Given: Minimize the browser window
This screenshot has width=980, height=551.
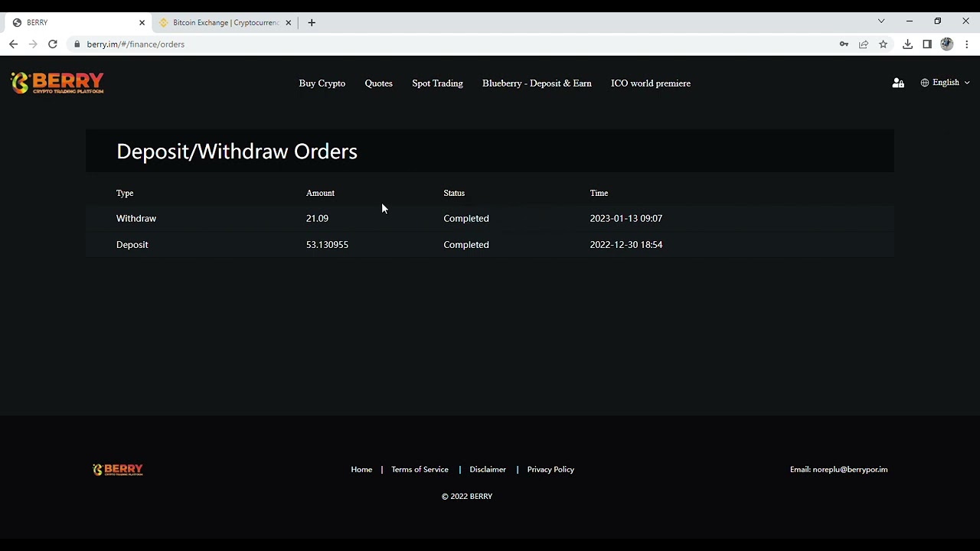Looking at the screenshot, I should 909,21.
